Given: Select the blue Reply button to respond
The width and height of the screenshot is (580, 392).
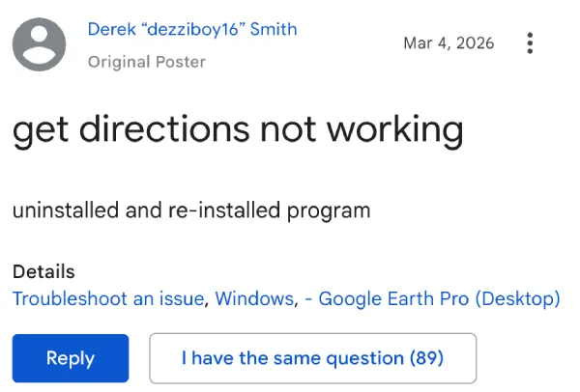Looking at the screenshot, I should (71, 358).
